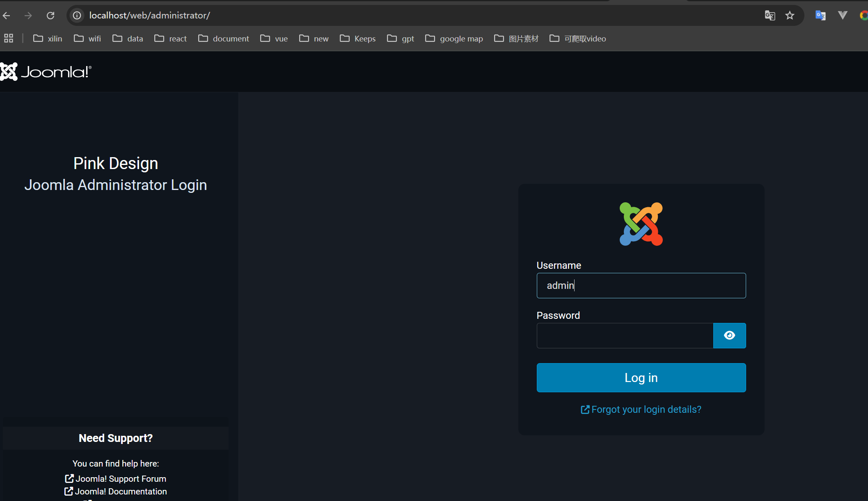This screenshot has height=501, width=868.
Task: Open the xilin bookmarks folder
Action: tap(48, 39)
